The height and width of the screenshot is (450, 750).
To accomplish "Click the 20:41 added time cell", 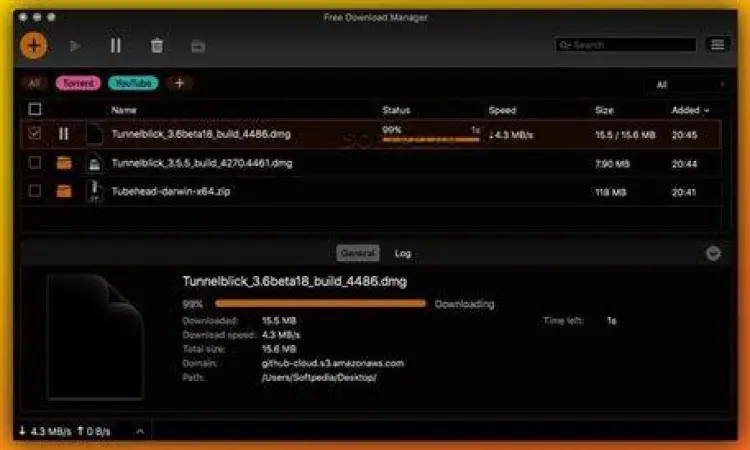I will (x=684, y=192).
